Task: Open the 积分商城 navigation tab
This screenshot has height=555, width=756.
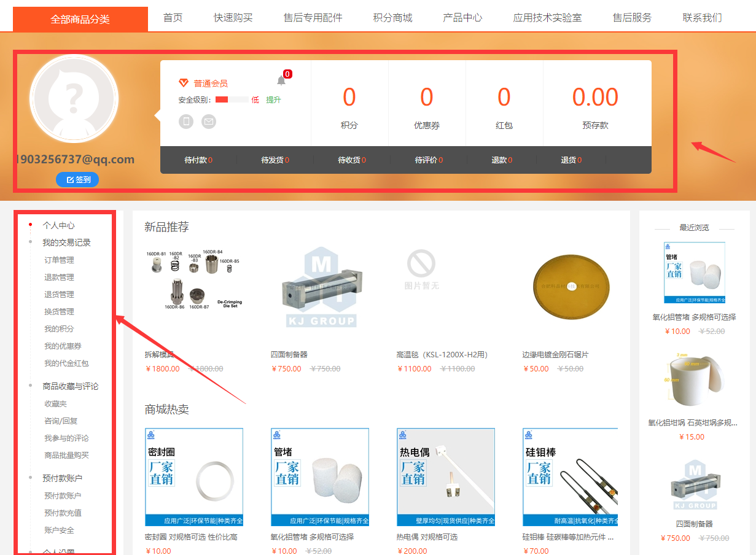Action: tap(392, 18)
